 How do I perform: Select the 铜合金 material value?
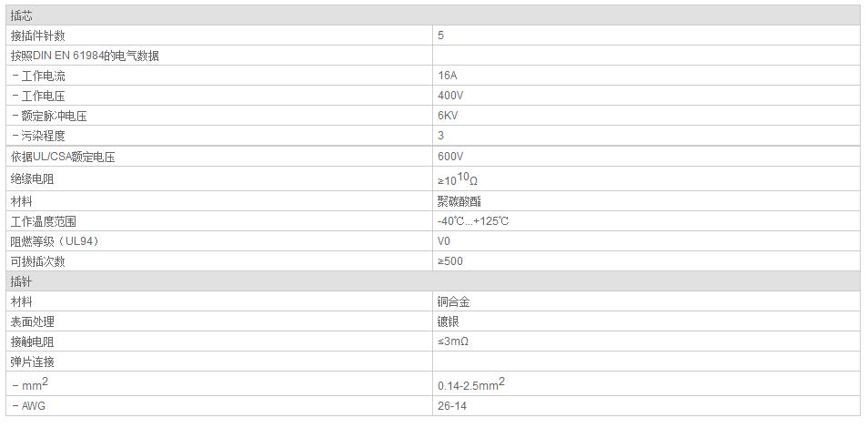454,301
